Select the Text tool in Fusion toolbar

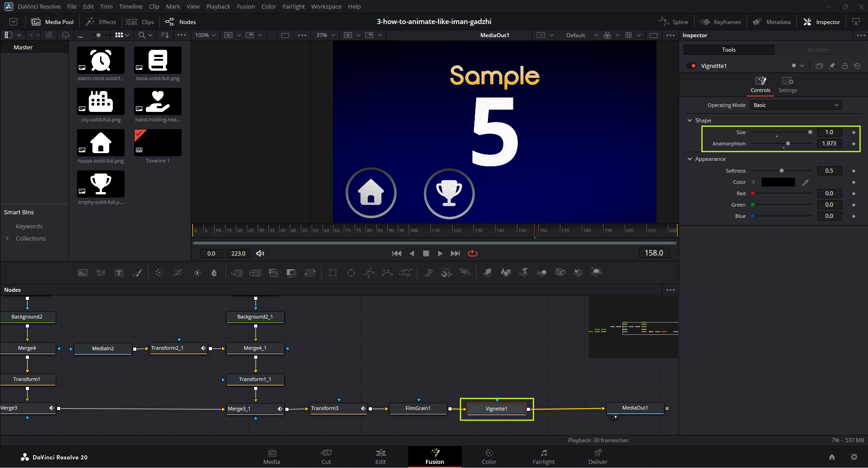pos(119,273)
